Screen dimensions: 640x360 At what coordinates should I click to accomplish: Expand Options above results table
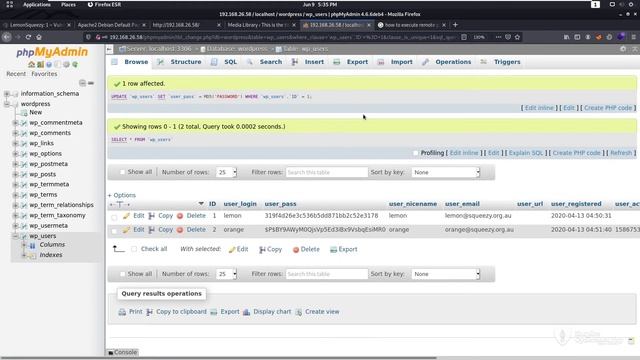(122, 195)
